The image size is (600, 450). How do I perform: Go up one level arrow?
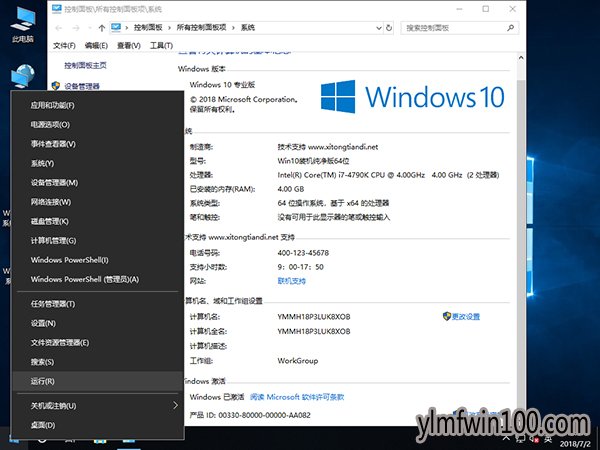(102, 28)
